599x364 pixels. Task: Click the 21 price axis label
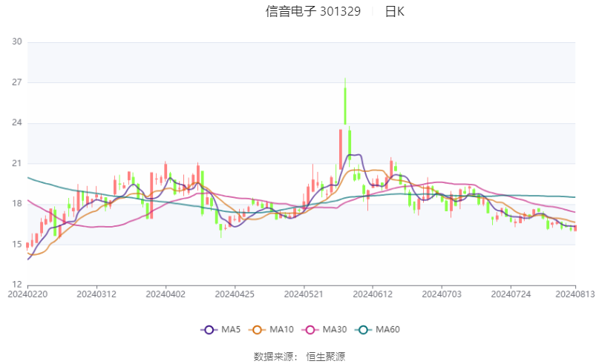17,163
